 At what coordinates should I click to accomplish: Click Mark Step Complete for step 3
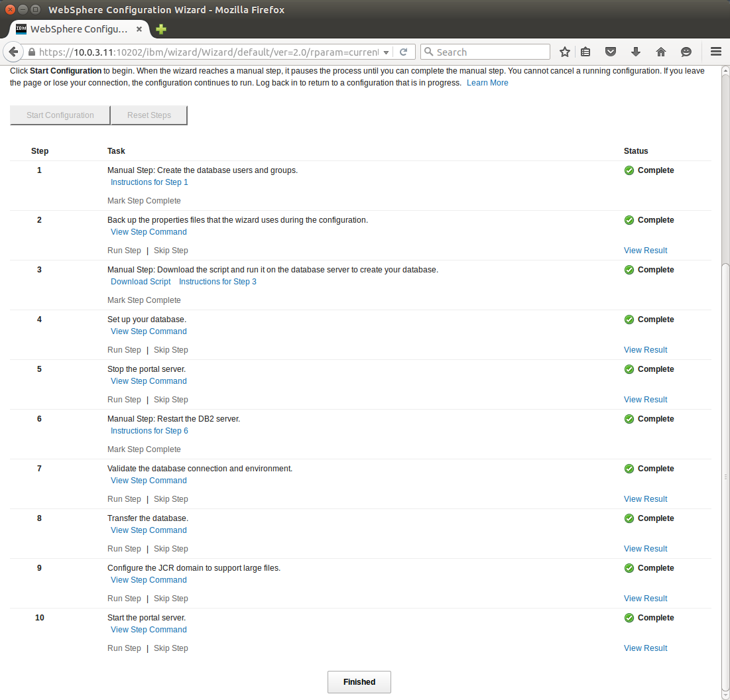click(x=144, y=301)
